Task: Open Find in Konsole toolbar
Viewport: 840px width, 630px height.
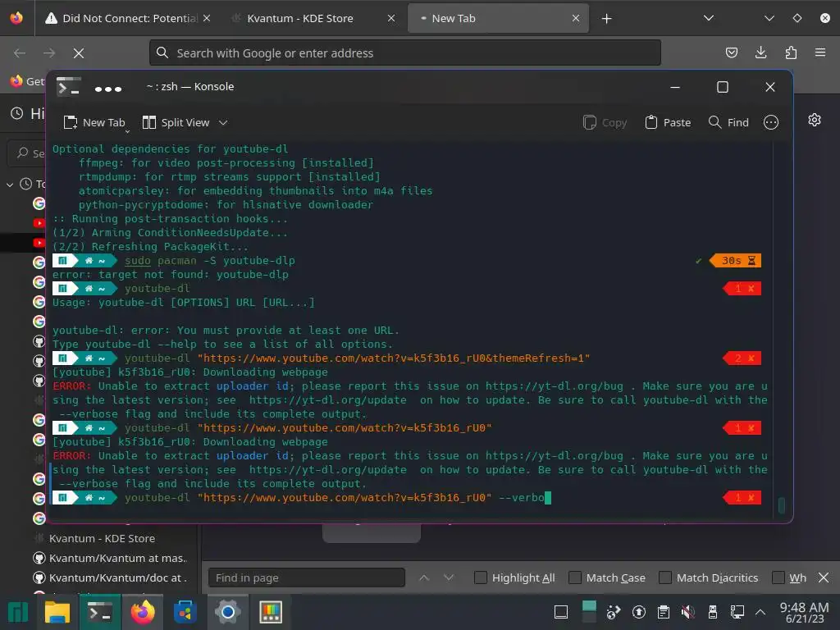Action: 728,123
